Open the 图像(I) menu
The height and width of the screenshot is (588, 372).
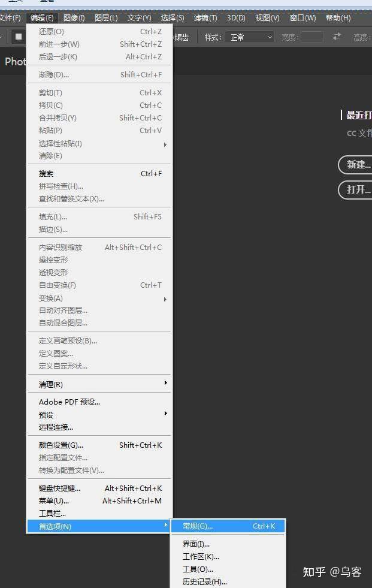click(x=74, y=17)
